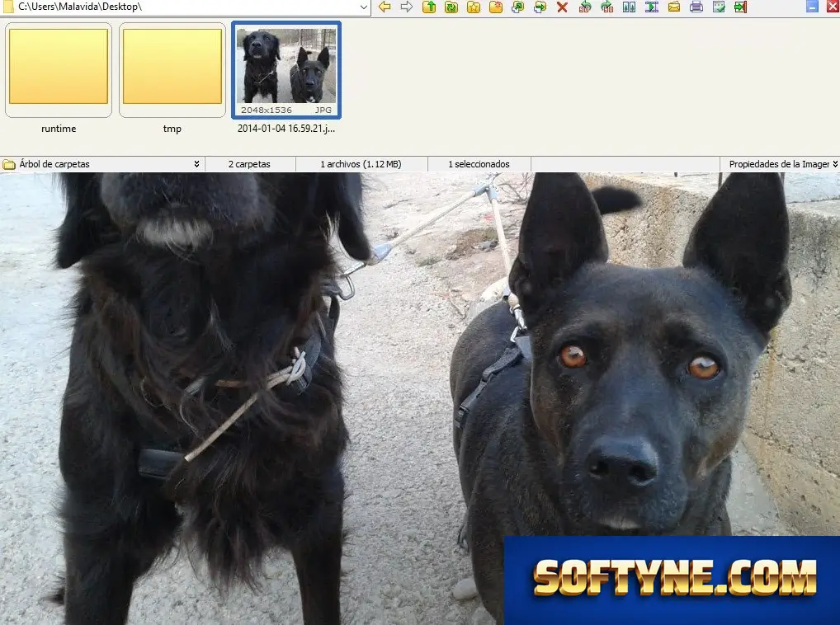Viewport: 840px width, 625px height.
Task: Delete the selected file with red X
Action: pos(562,7)
